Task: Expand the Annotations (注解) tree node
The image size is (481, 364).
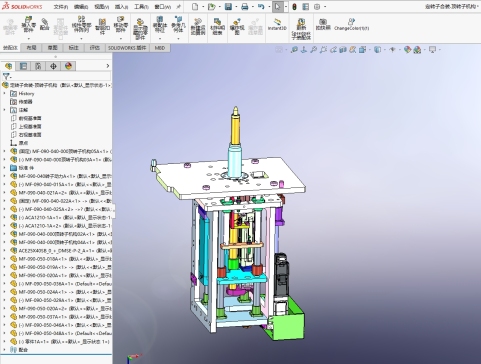Action: coord(5,110)
